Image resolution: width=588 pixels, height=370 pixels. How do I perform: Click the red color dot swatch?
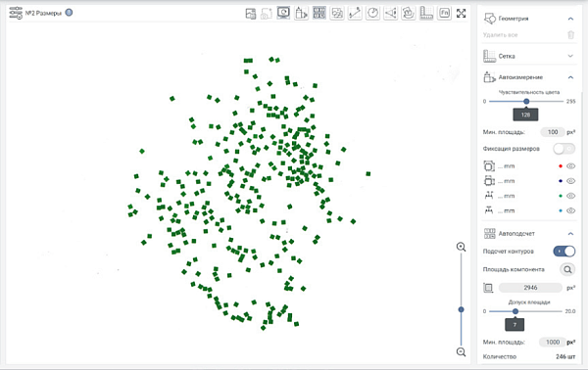point(561,165)
